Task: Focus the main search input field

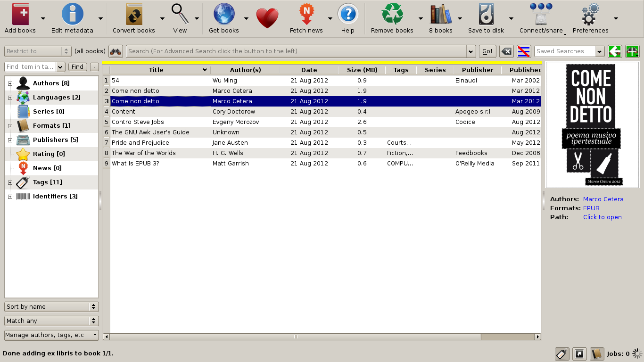Action: pos(297,51)
